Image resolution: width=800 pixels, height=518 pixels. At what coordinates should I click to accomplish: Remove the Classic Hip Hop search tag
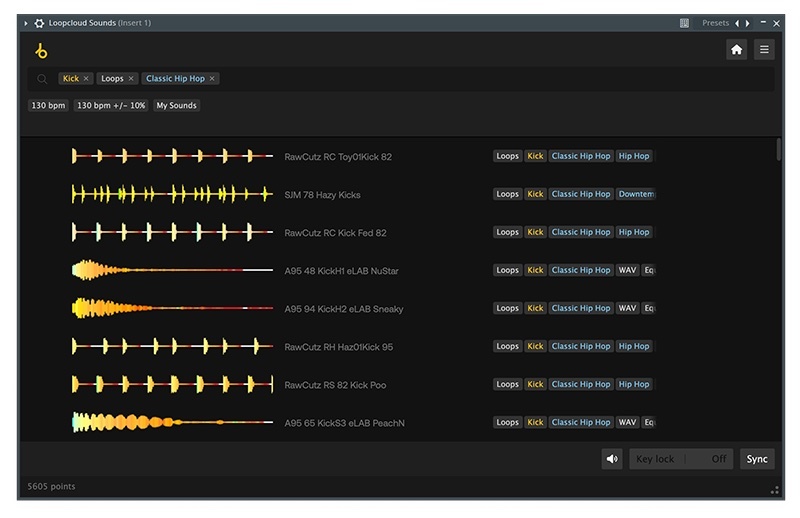pyautogui.click(x=212, y=79)
